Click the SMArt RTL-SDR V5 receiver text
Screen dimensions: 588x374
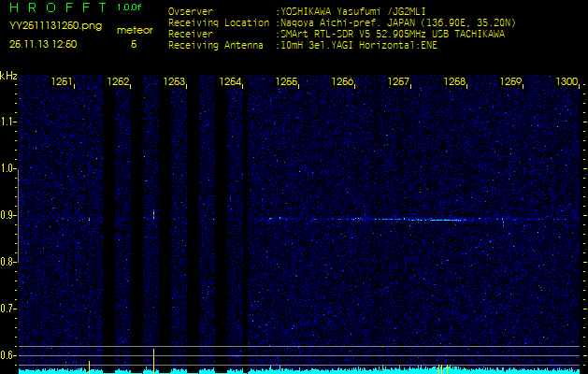[x=391, y=33]
